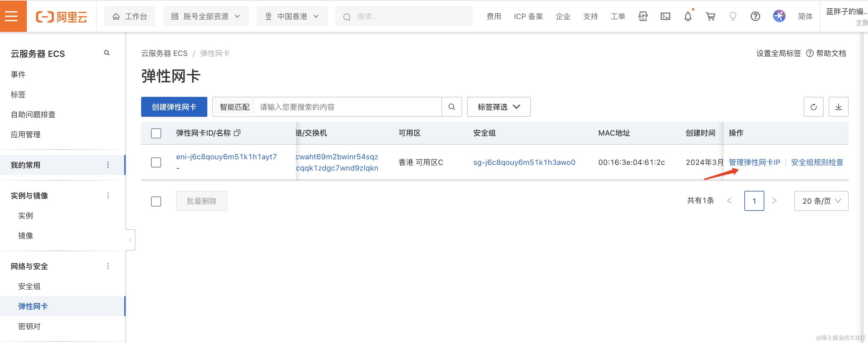Check the checkbox next to 批量删除
This screenshot has width=868, height=343.
point(156,201)
